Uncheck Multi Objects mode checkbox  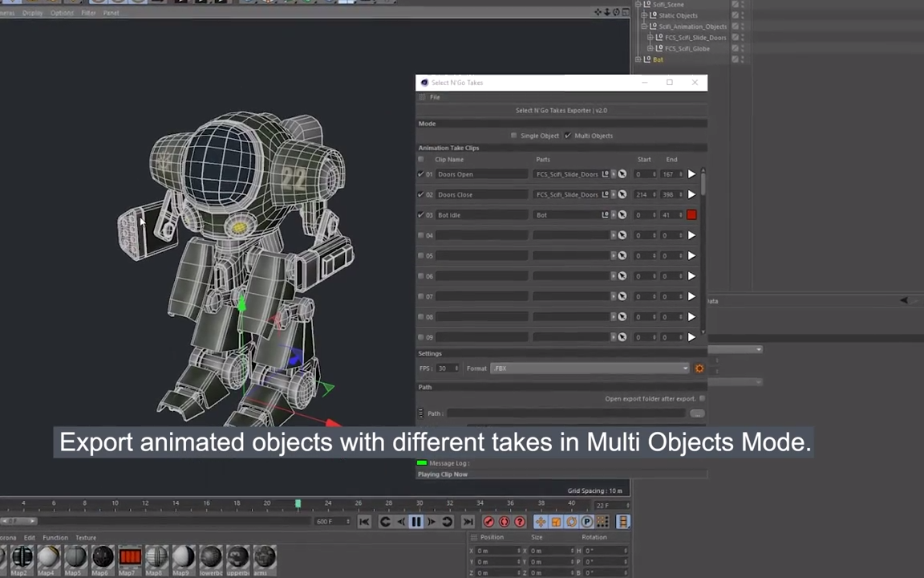[x=568, y=136]
